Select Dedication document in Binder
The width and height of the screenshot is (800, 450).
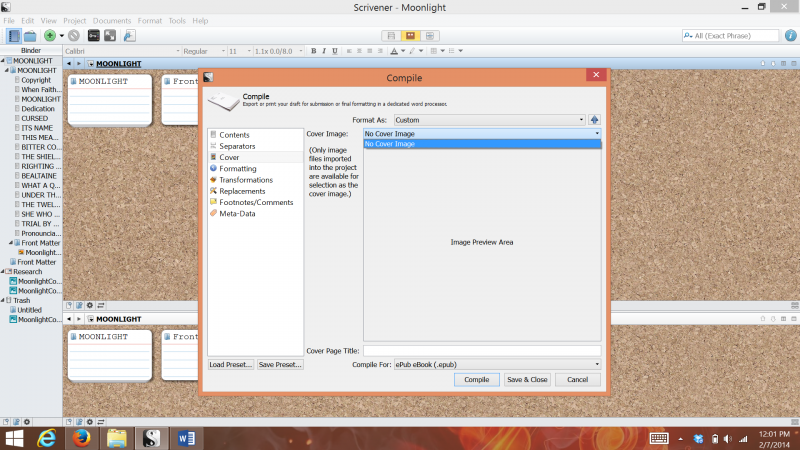pos(38,109)
